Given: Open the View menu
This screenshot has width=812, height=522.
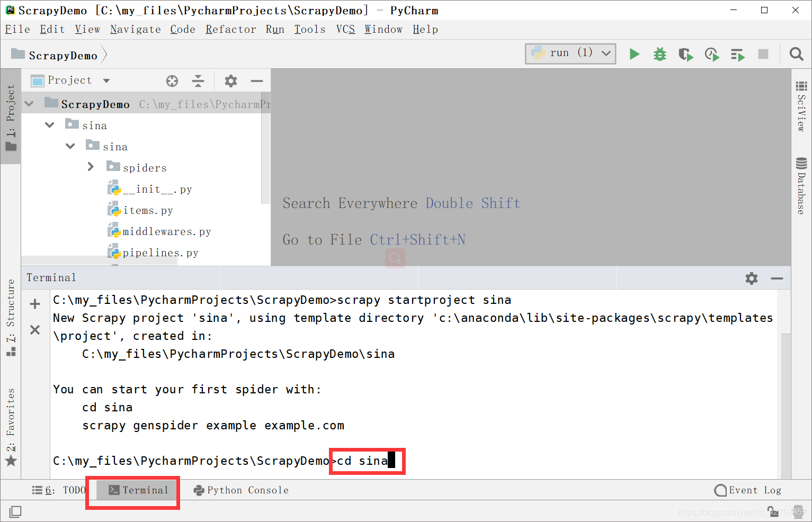Looking at the screenshot, I should tap(87, 29).
